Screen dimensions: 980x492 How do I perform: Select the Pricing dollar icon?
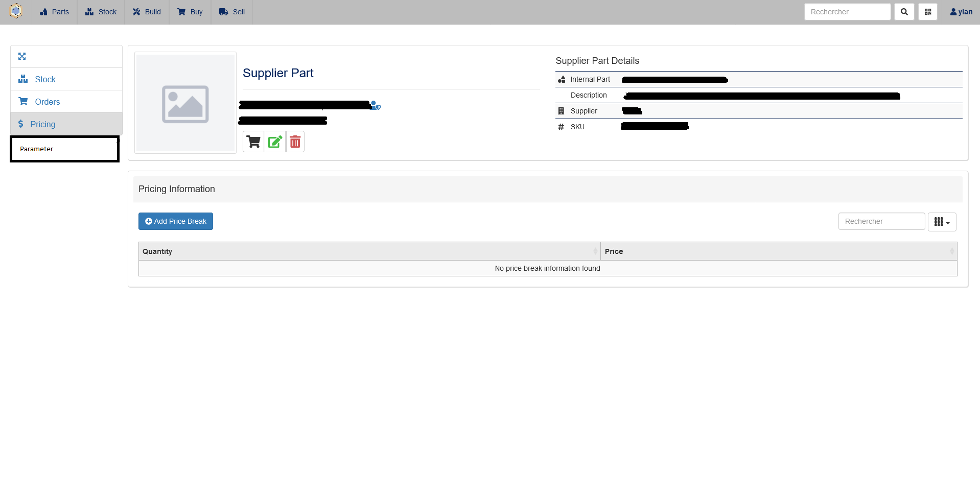click(20, 124)
